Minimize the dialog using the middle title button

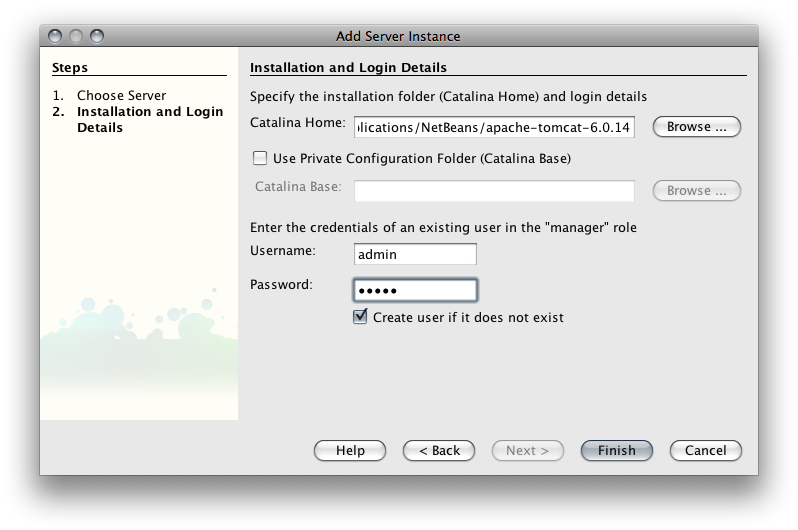(x=76, y=36)
